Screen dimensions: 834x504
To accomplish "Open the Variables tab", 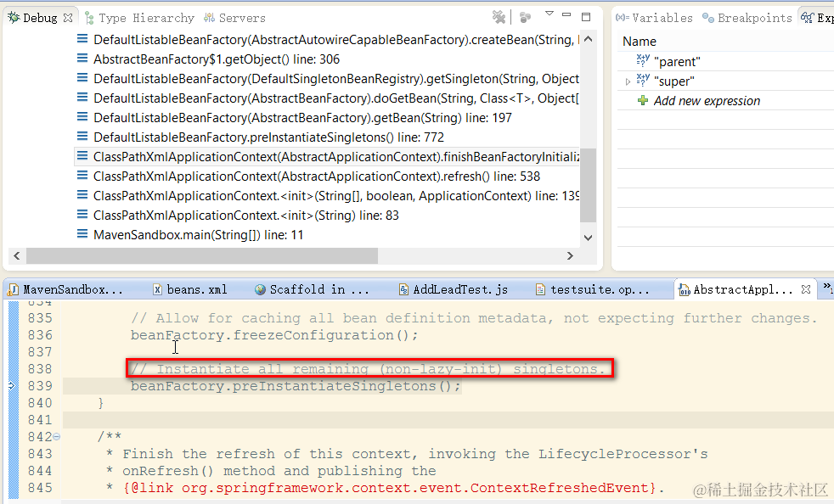I will click(654, 18).
